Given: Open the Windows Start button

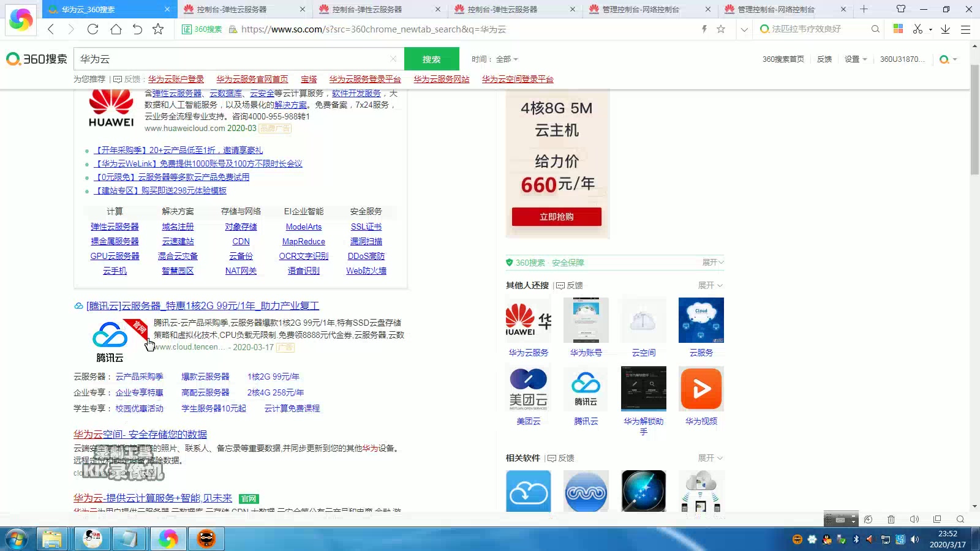Looking at the screenshot, I should (x=17, y=539).
